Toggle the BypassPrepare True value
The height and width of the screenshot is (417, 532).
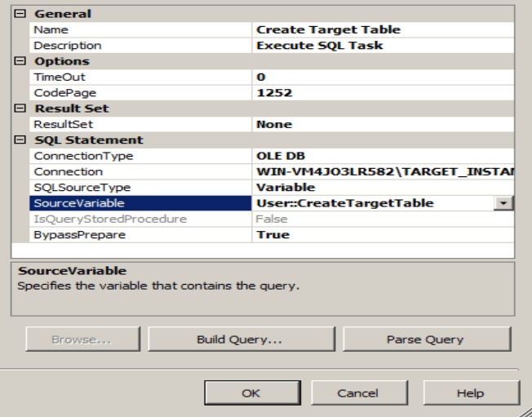click(x=383, y=235)
